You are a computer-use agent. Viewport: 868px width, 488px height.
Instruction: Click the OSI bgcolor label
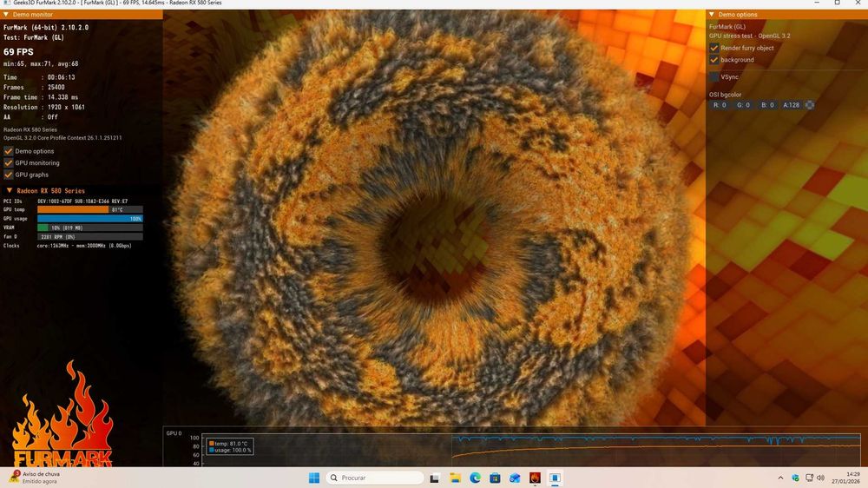coord(725,95)
